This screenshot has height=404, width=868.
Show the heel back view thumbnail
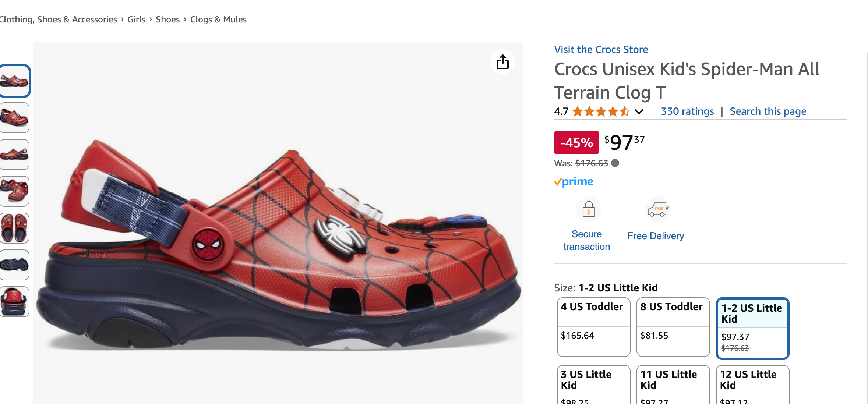pos(15,301)
